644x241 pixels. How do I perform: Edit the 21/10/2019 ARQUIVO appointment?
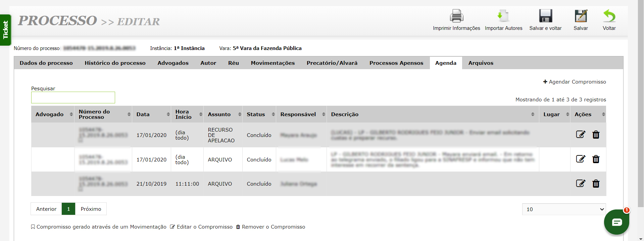pos(581,184)
